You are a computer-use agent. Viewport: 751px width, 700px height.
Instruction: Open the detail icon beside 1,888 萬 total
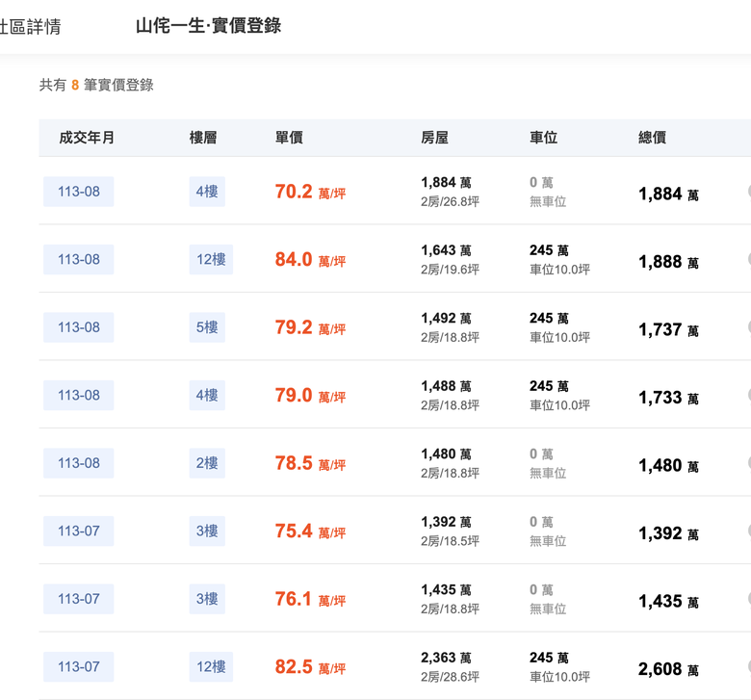(x=749, y=259)
